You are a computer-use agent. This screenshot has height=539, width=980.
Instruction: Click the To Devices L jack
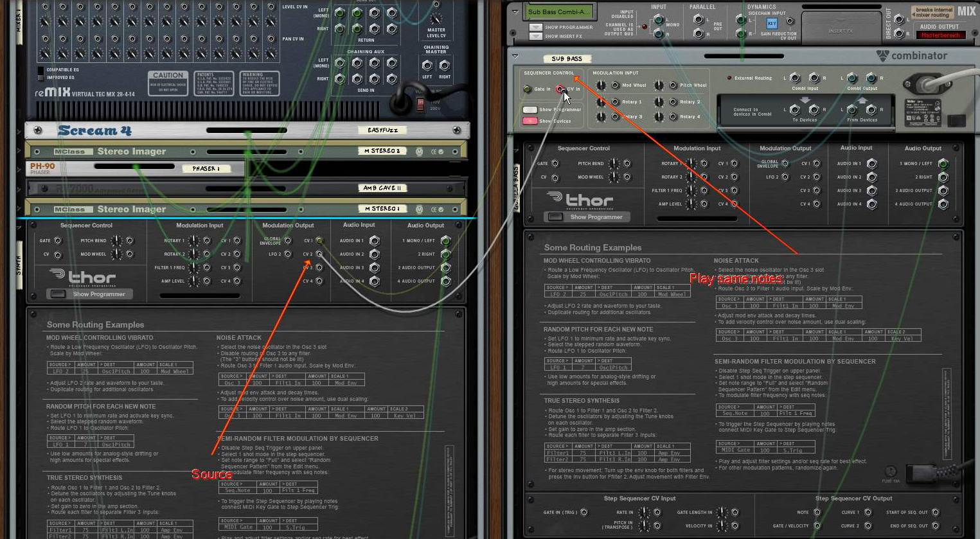point(795,110)
